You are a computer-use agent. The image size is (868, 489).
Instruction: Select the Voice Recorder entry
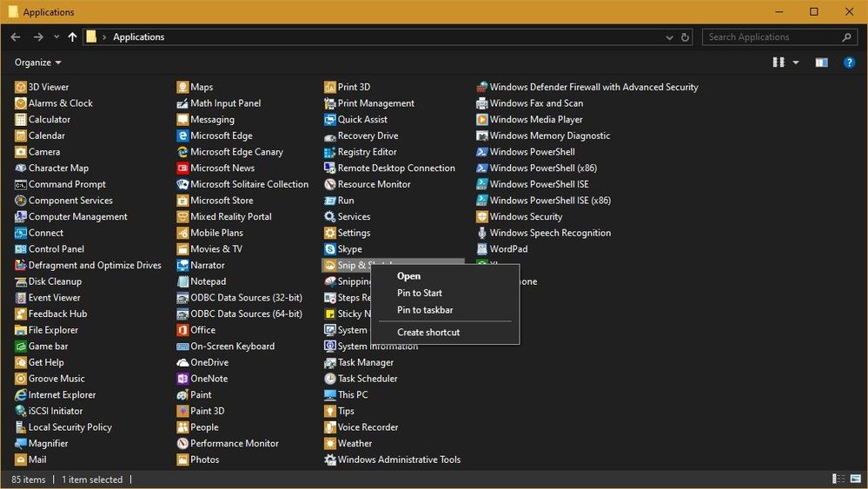[x=361, y=427]
